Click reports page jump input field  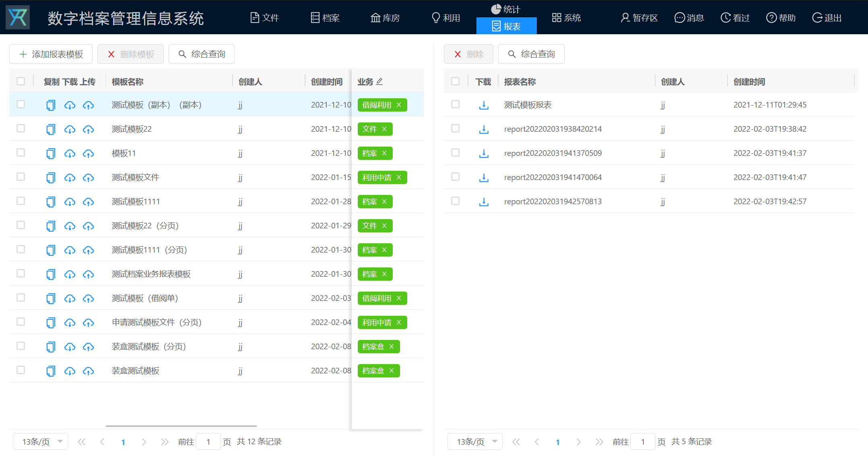pyautogui.click(x=643, y=442)
